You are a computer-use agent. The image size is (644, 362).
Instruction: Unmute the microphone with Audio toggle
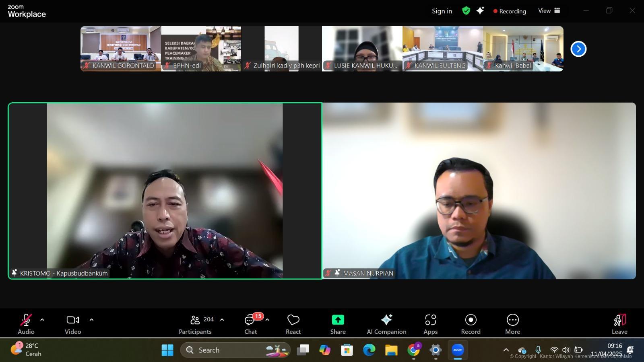click(x=26, y=324)
